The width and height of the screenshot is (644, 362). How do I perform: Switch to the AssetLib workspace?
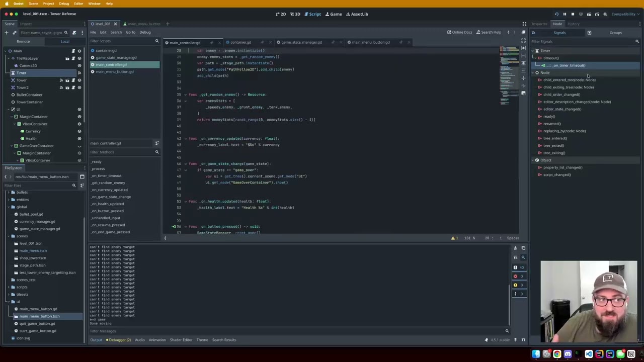point(357,14)
